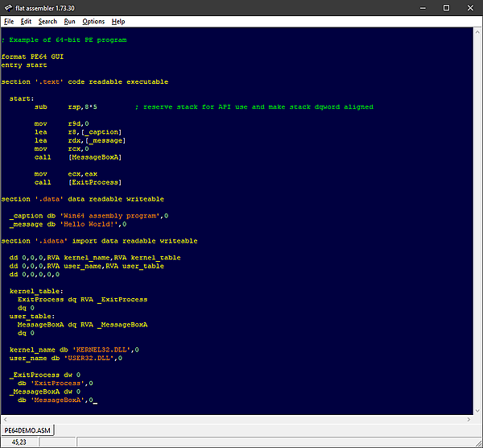Open the File menu
This screenshot has height=448, width=483.
coord(9,21)
